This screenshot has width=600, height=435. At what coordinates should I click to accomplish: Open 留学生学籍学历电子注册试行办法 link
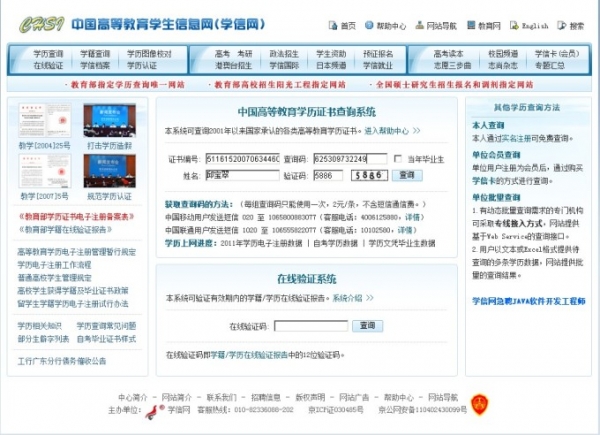[73, 304]
